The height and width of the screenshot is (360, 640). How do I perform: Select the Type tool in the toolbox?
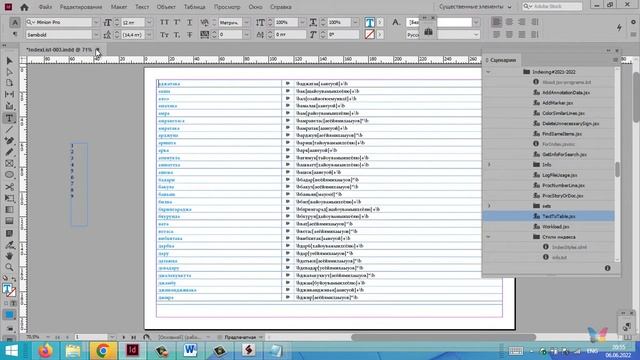(x=9, y=118)
